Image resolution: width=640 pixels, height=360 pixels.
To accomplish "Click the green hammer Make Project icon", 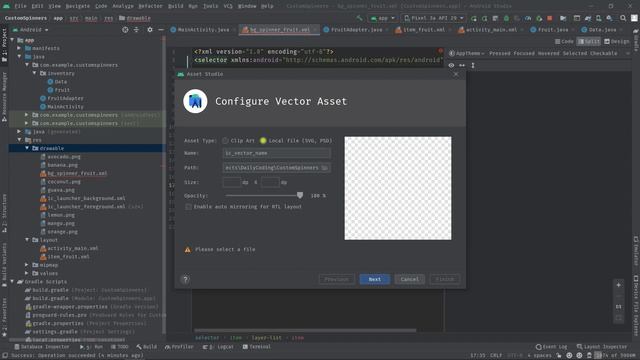I will coord(359,18).
